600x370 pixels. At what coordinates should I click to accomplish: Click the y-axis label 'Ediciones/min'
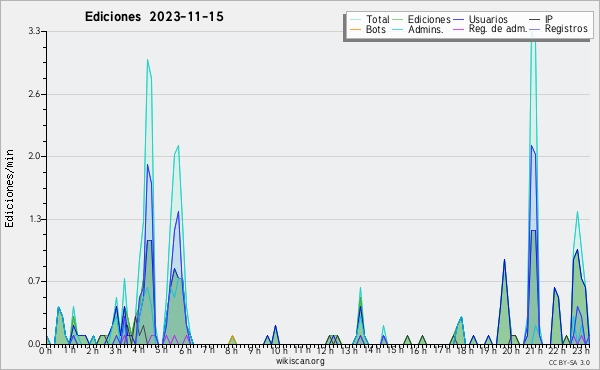tap(9, 188)
